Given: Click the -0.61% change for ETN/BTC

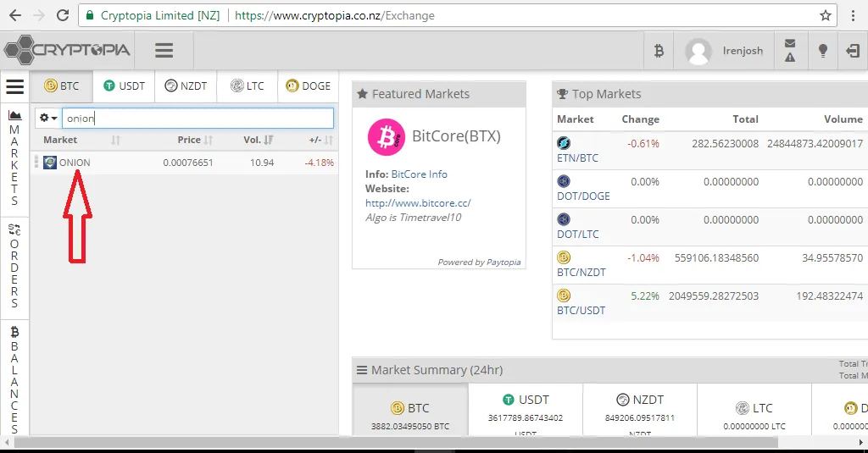Looking at the screenshot, I should point(643,144).
